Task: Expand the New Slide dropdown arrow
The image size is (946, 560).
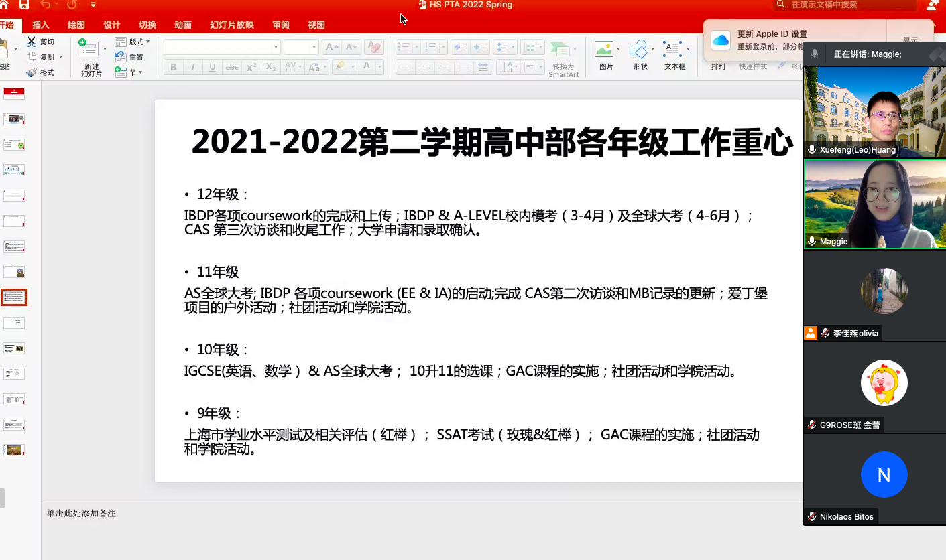Action: (105, 49)
